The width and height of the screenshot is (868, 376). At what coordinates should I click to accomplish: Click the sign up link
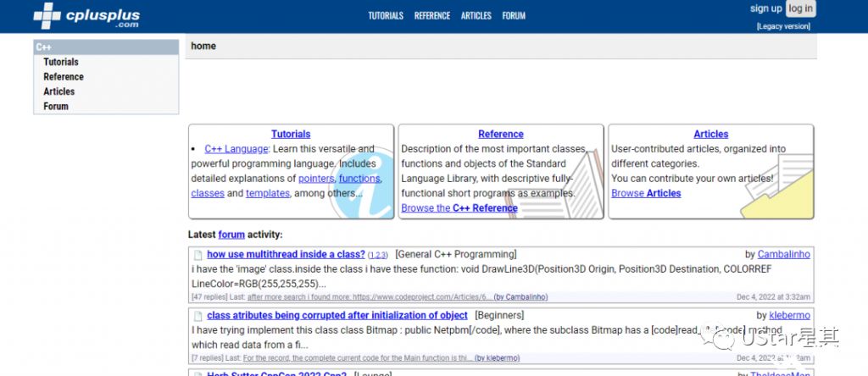pos(765,8)
